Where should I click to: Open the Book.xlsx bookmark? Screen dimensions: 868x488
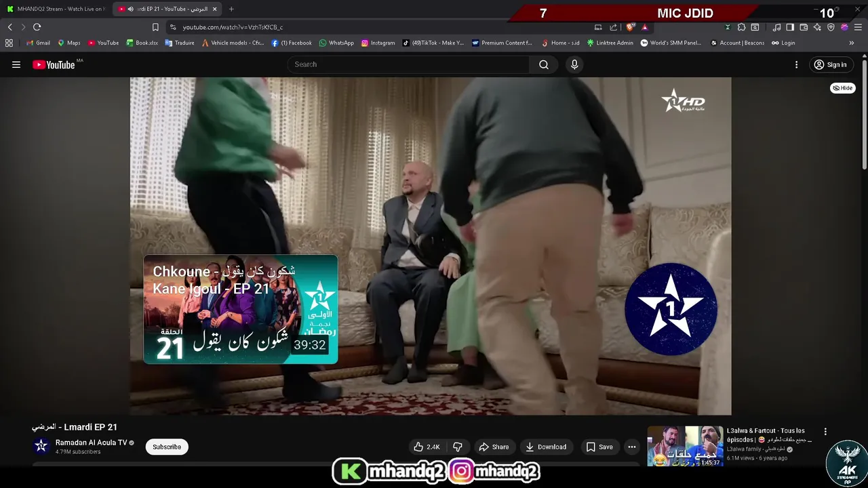click(x=142, y=43)
